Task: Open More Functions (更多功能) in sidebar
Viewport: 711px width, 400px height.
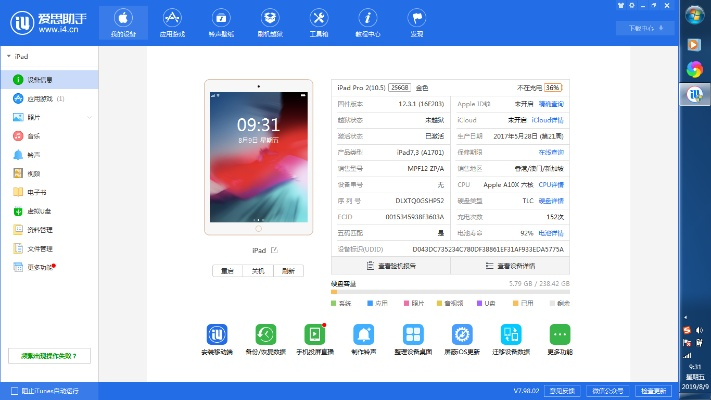Action: 49,267
